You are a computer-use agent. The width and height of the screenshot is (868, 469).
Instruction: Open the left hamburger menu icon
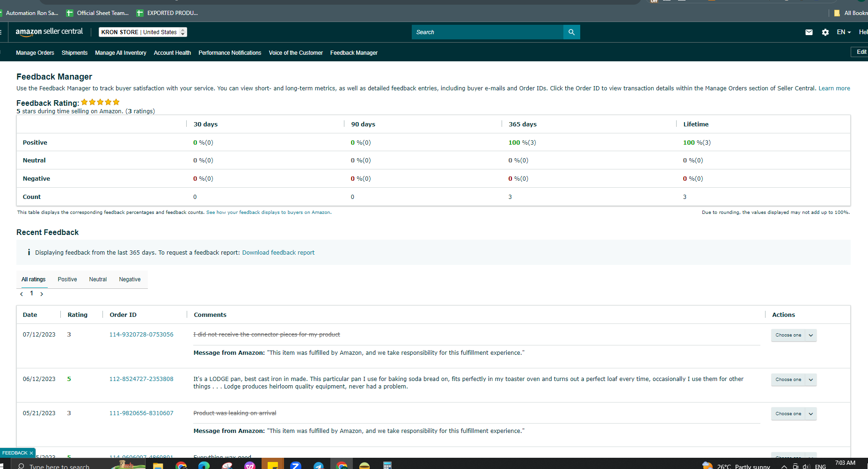(x=1, y=32)
